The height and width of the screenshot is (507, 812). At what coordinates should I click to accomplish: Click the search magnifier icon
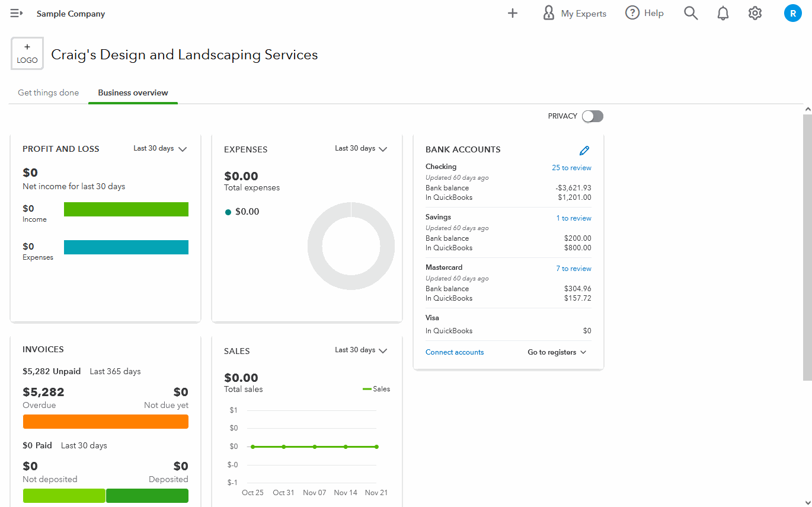tap(690, 13)
